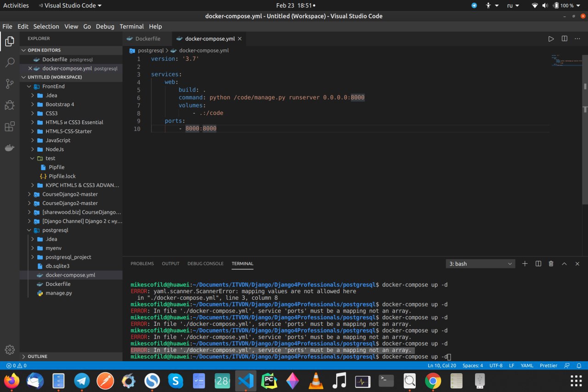The width and height of the screenshot is (588, 392).
Task: Click the UTF-8 encoding status item
Action: (x=496, y=366)
